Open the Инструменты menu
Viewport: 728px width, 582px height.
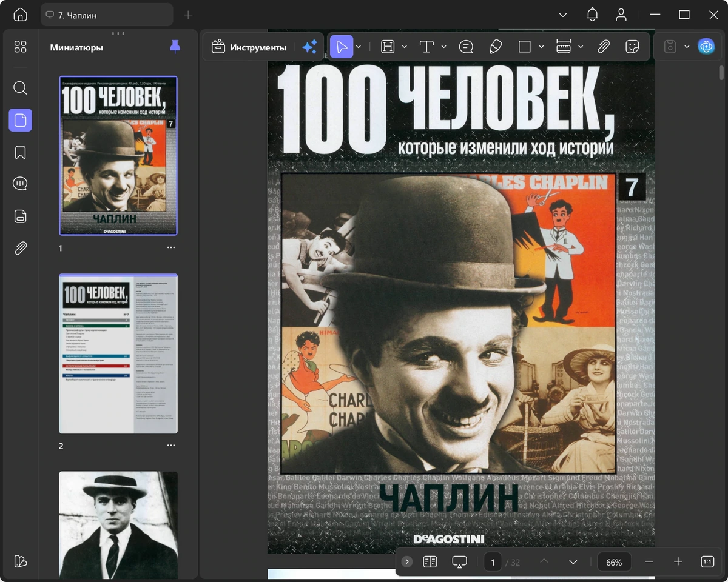[x=249, y=47]
